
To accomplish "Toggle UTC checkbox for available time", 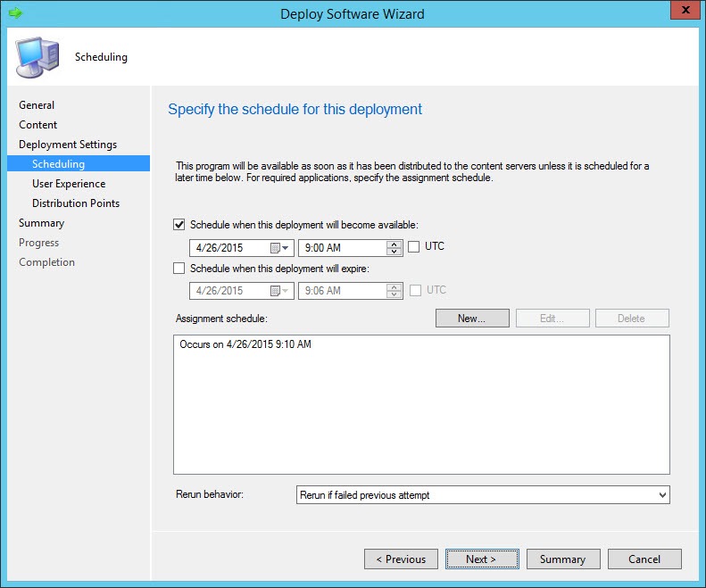I will tap(414, 247).
